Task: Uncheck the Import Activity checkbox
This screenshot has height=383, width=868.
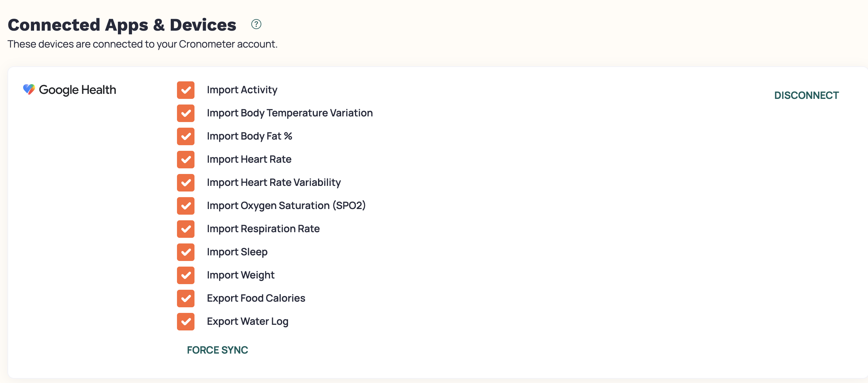Action: pyautogui.click(x=186, y=90)
